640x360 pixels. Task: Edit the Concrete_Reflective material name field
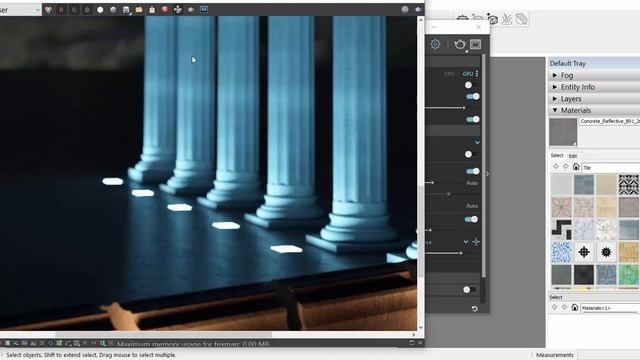610,121
